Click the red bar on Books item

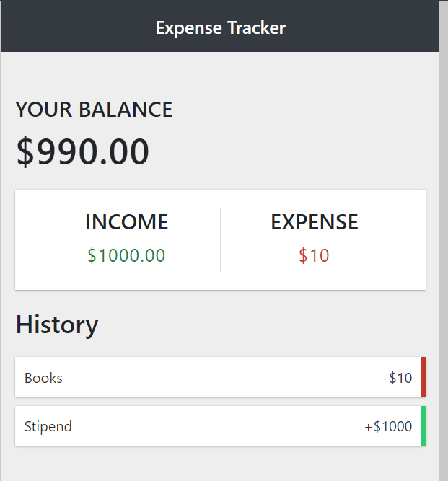point(423,376)
